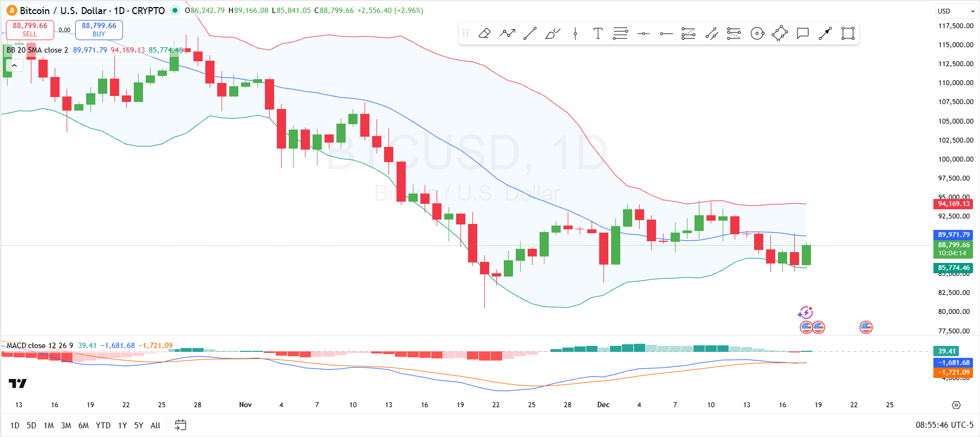Collapse the indicator legend with chevron
The height and width of the screenshot is (437, 980).
pos(14,66)
